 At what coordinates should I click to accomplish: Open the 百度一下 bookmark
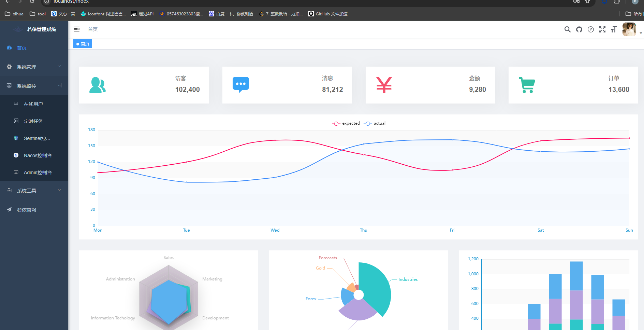click(x=231, y=14)
